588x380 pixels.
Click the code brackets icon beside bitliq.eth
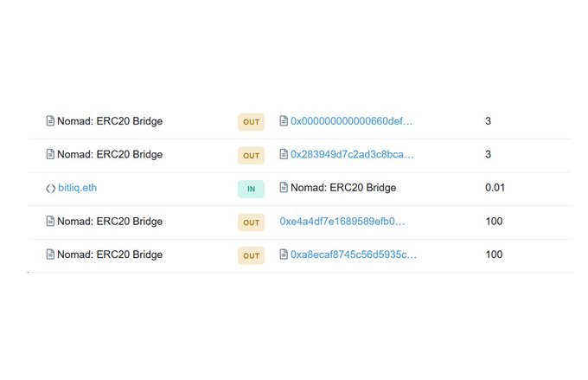coord(50,188)
